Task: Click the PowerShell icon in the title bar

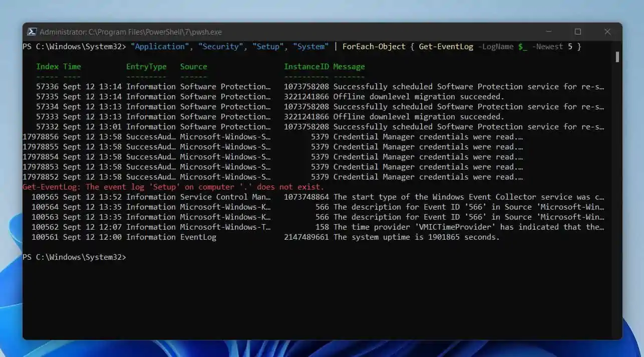Action: click(31, 32)
